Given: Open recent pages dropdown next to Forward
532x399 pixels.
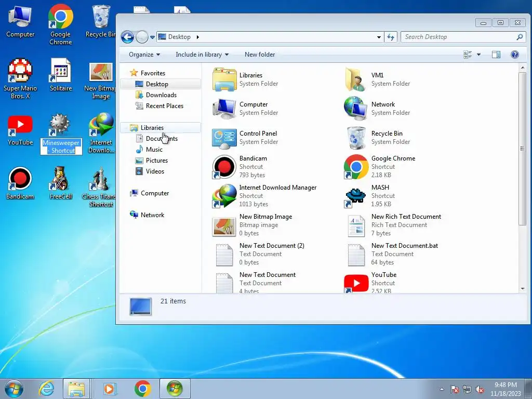Looking at the screenshot, I should tap(152, 37).
